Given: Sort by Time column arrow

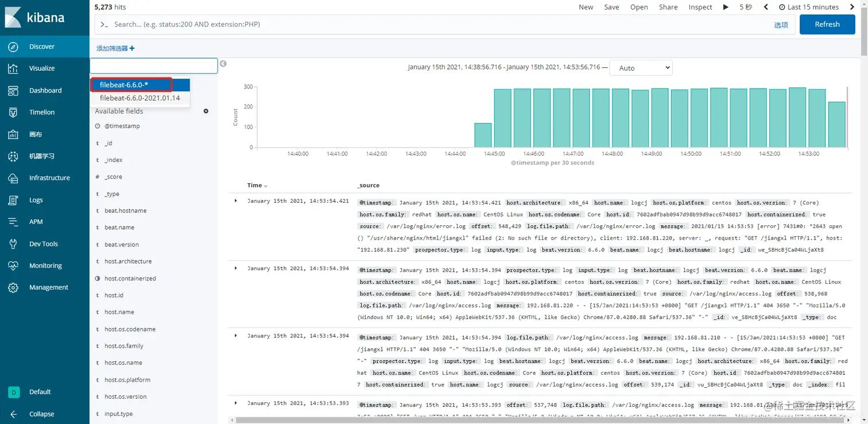Looking at the screenshot, I should click(265, 186).
